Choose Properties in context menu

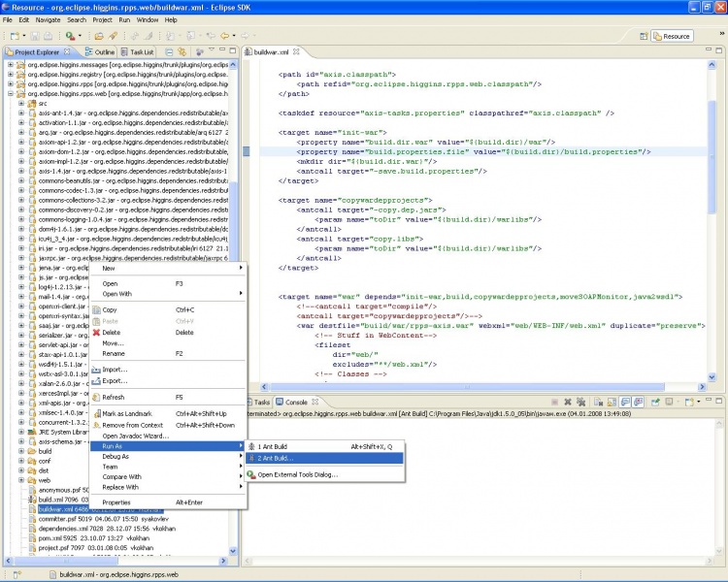167,502
